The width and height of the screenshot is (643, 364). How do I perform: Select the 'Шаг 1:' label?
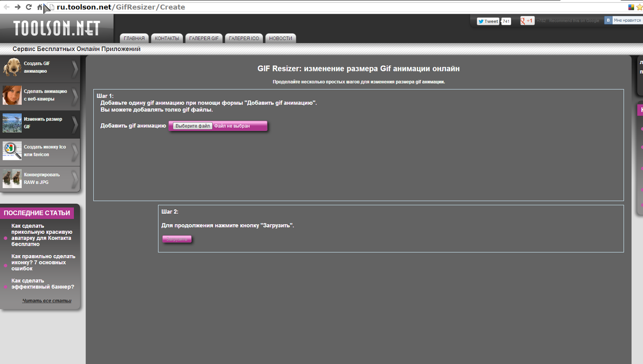[105, 96]
